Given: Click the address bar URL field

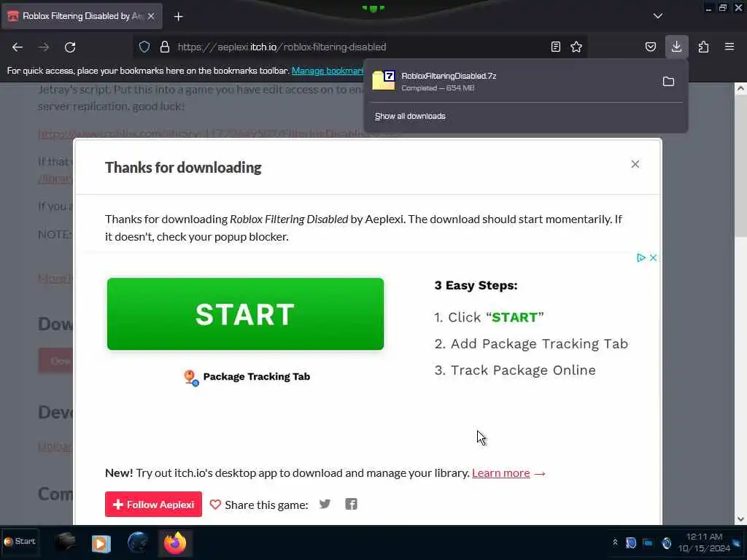Looking at the screenshot, I should click(362, 47).
